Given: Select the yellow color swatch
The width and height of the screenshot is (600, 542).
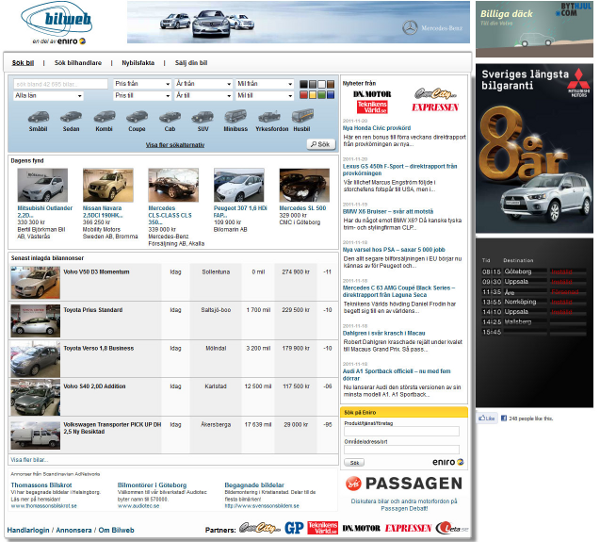Looking at the screenshot, I should point(313,95).
